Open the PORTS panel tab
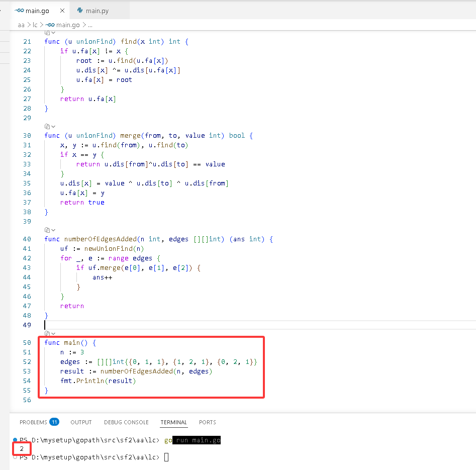The image size is (476, 470). [208, 422]
